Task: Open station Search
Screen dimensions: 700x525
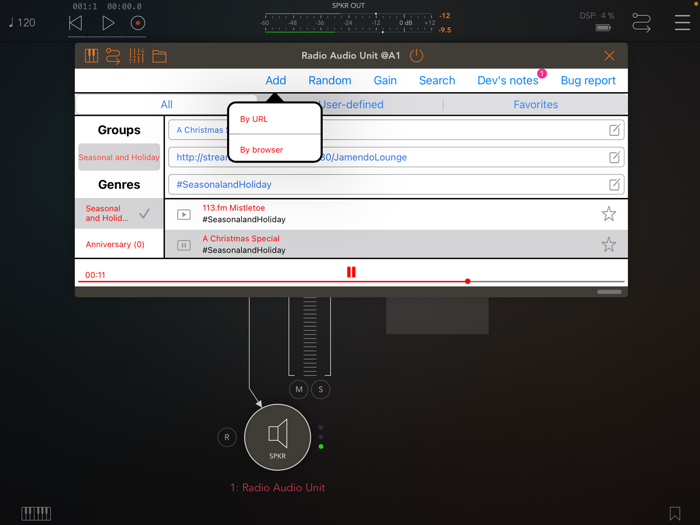Action: [x=437, y=80]
